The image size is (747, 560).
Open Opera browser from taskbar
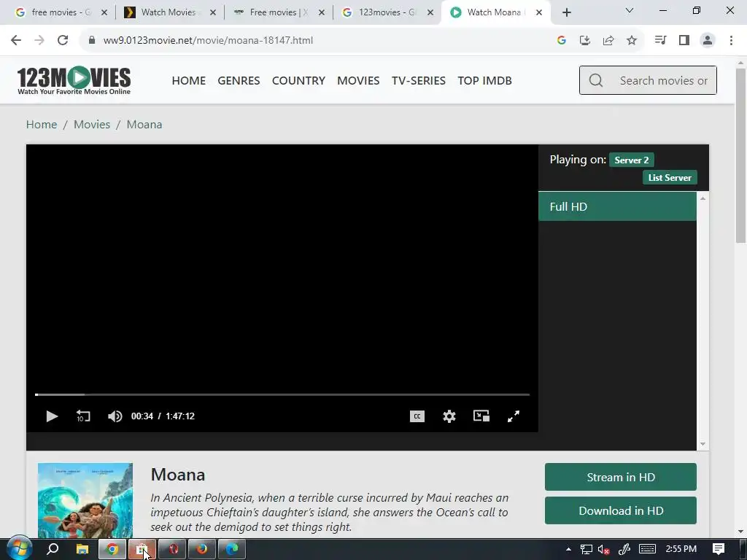[x=172, y=549]
